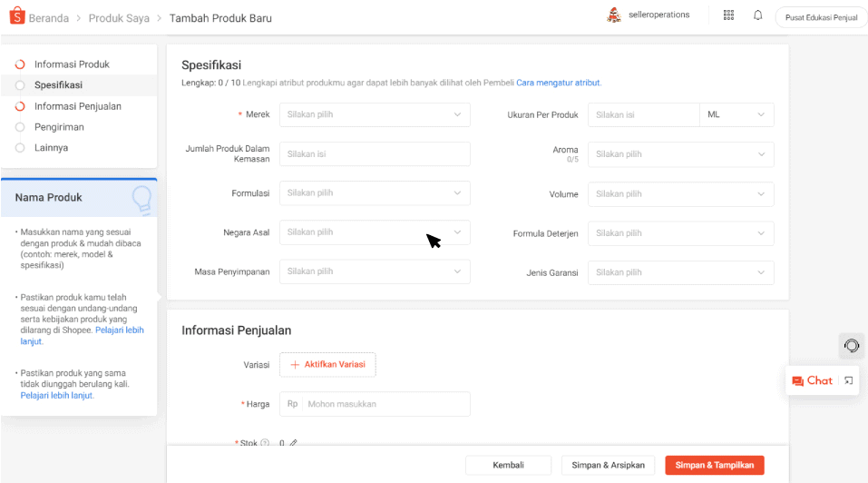Click the Shopee logo icon
The width and height of the screenshot is (868, 483).
tap(17, 17)
